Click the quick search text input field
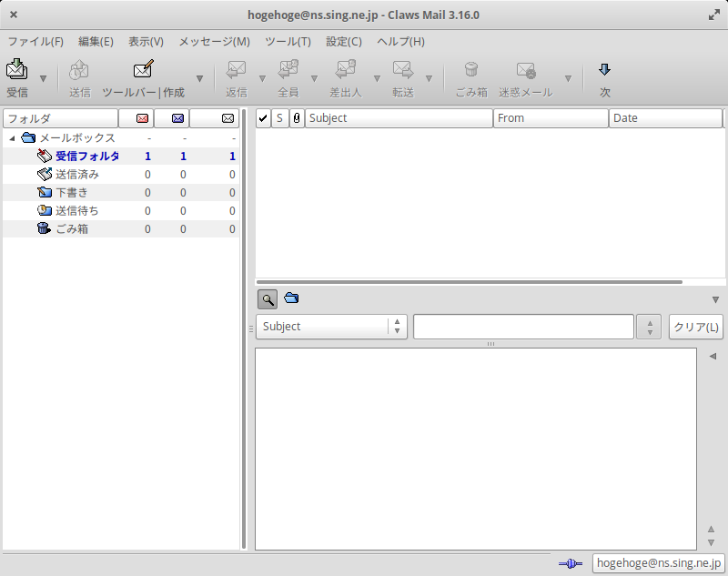 (523, 327)
